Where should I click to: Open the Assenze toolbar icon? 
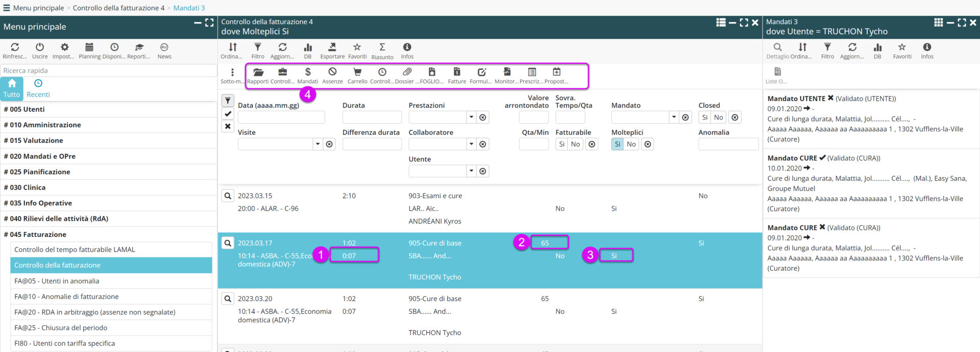pos(332,73)
